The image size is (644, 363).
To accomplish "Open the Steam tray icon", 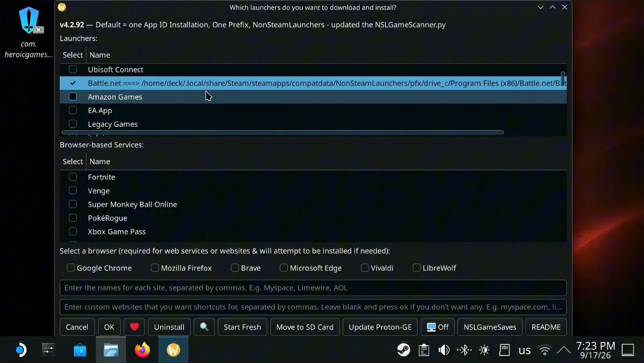I will click(x=404, y=350).
